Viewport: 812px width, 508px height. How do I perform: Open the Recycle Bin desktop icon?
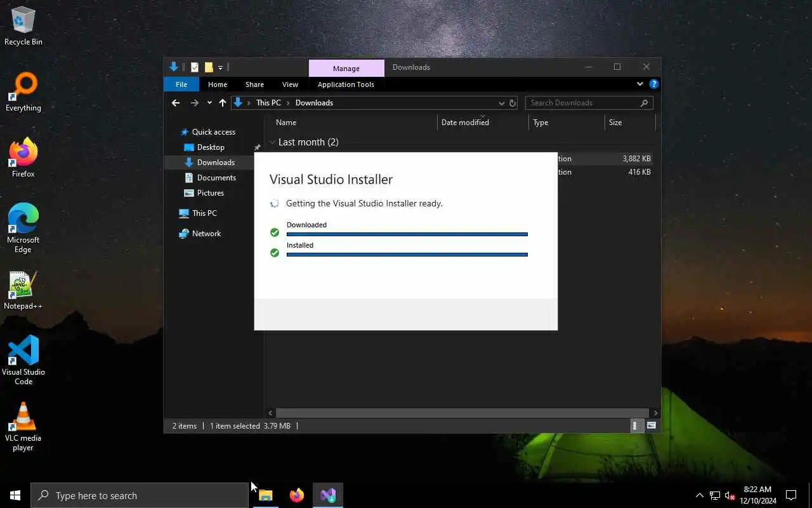pos(23,27)
